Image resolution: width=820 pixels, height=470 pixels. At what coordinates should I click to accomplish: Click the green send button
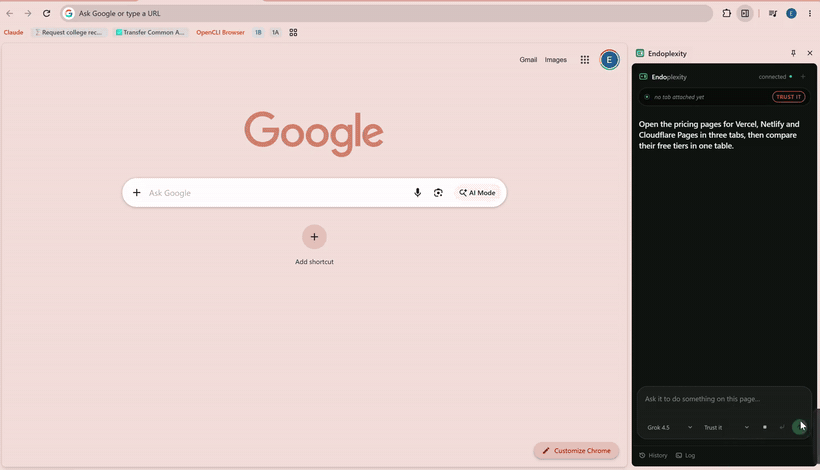(799, 427)
